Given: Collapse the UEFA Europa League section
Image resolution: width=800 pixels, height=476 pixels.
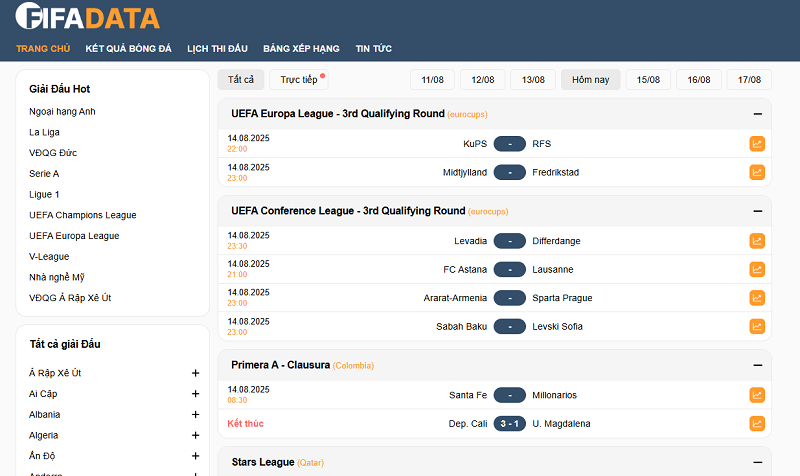Looking at the screenshot, I should point(758,114).
